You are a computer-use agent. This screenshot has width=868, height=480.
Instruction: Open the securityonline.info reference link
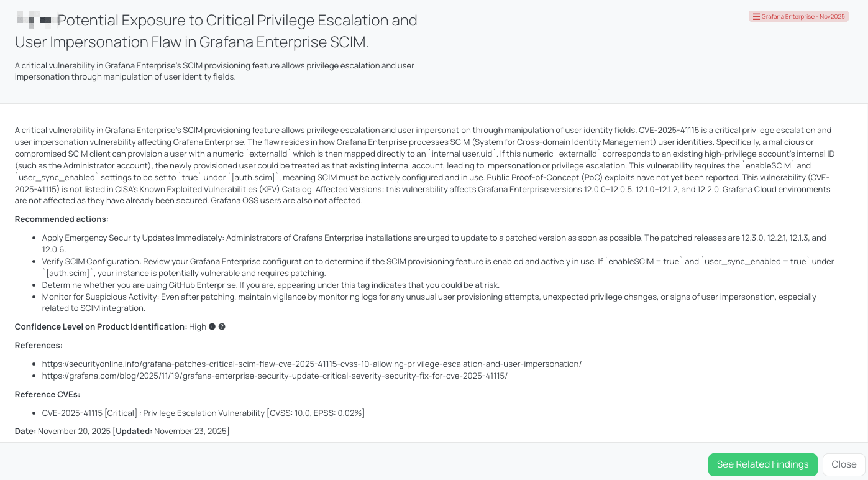[x=311, y=364]
